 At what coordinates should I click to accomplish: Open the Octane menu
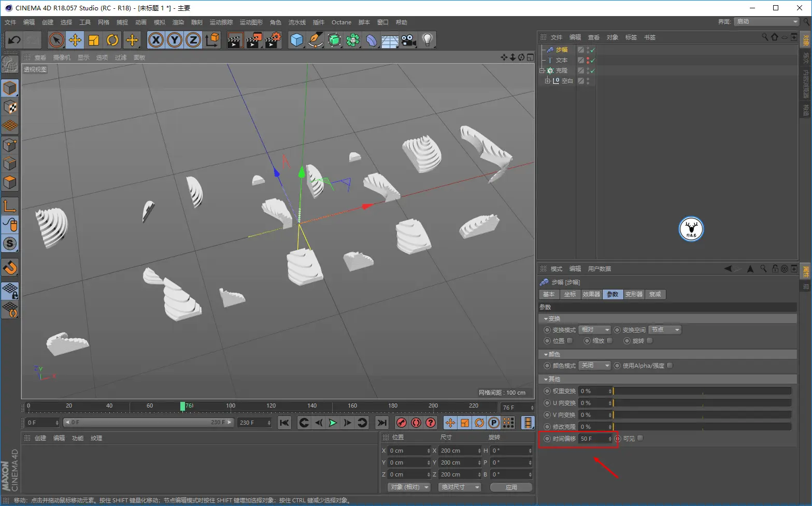(x=341, y=22)
